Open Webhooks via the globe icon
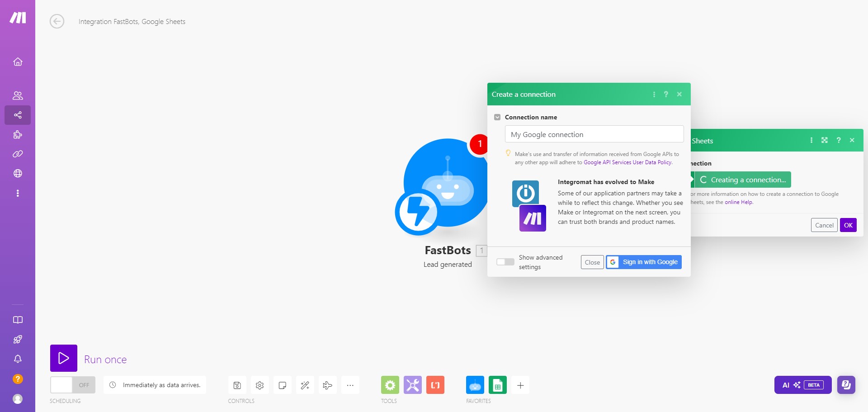 pos(18,173)
